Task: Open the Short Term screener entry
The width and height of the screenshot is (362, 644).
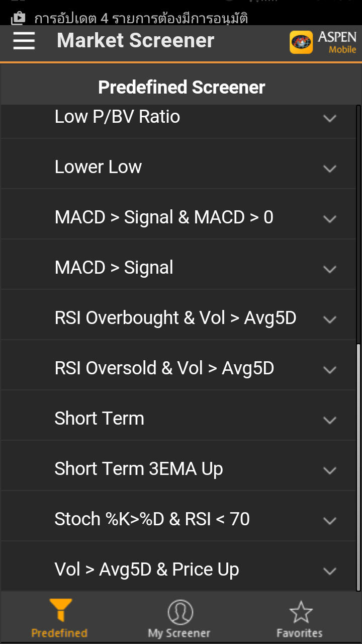Action: (178, 419)
